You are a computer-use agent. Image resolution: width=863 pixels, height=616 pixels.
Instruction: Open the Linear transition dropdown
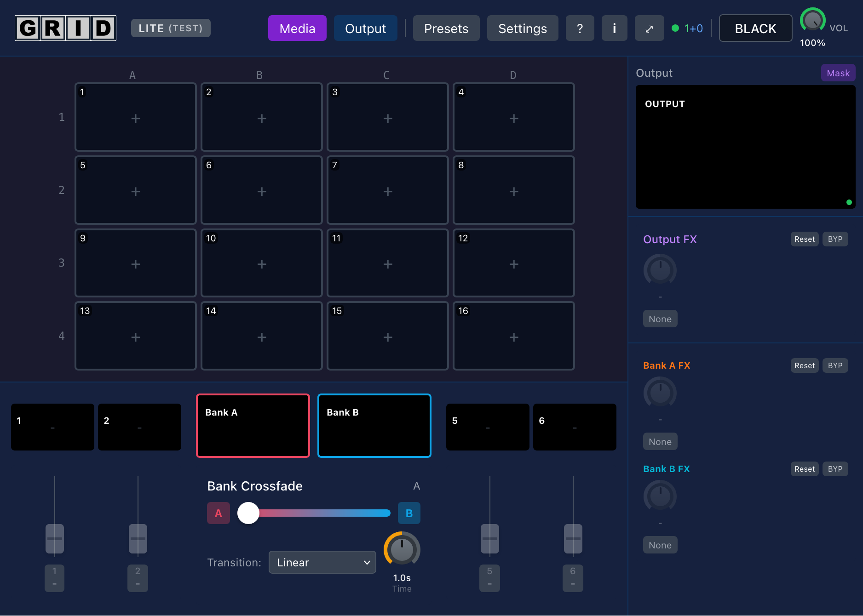pos(322,562)
